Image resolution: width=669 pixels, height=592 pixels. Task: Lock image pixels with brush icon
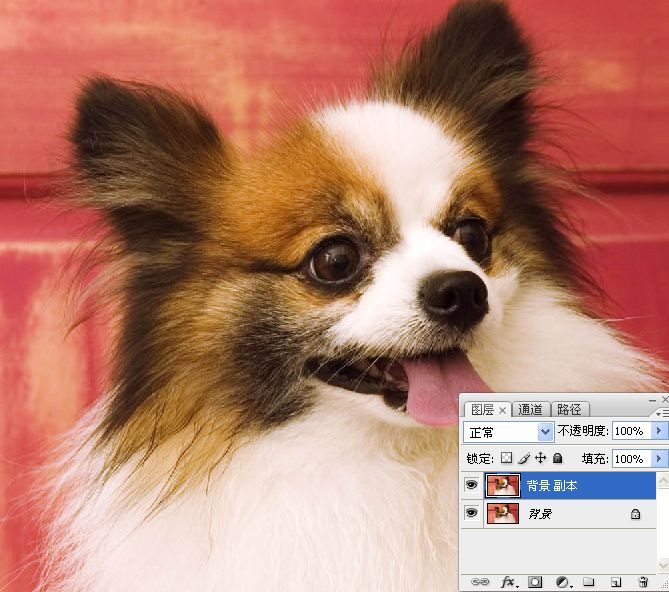point(524,458)
